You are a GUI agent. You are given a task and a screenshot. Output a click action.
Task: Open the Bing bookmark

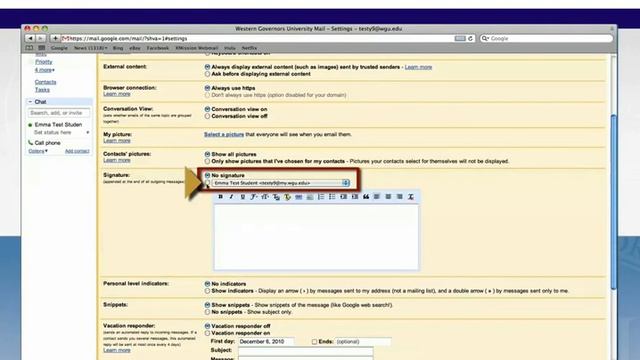118,48
